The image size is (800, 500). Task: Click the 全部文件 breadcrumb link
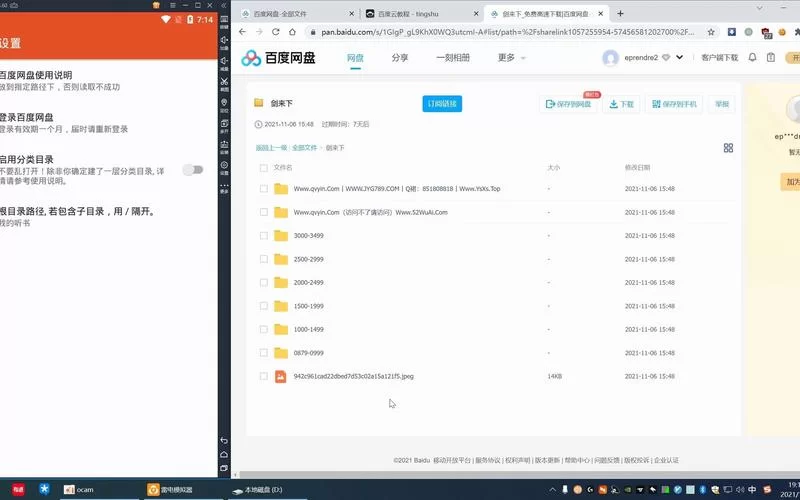[305, 148]
